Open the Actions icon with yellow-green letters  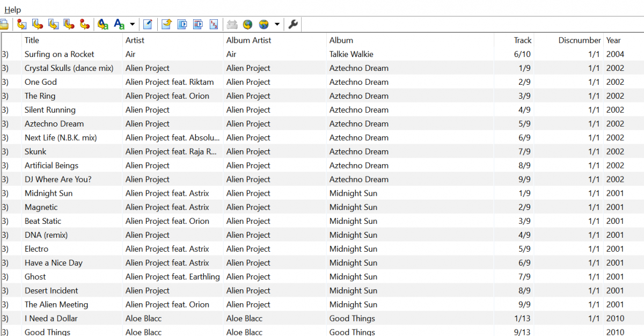(103, 24)
